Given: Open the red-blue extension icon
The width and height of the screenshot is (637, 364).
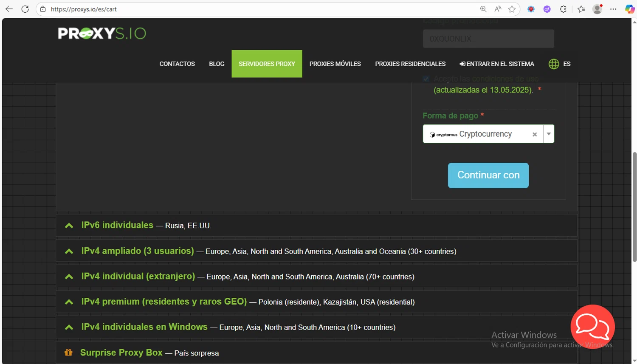Looking at the screenshot, I should (x=531, y=9).
